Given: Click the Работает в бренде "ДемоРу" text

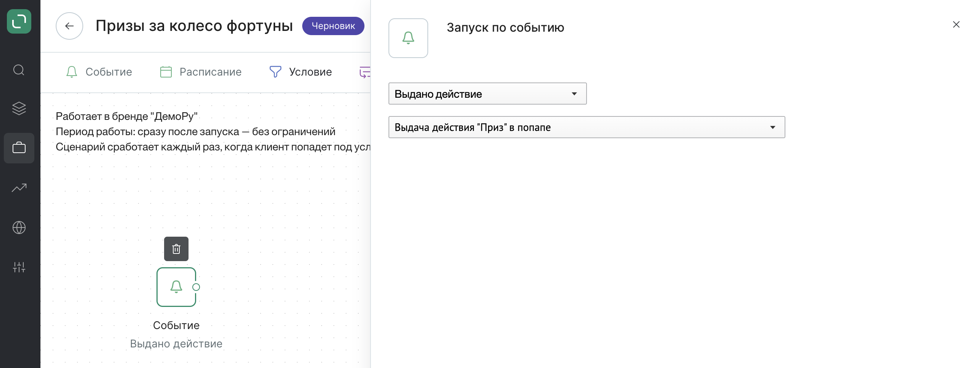Looking at the screenshot, I should pyautogui.click(x=127, y=116).
